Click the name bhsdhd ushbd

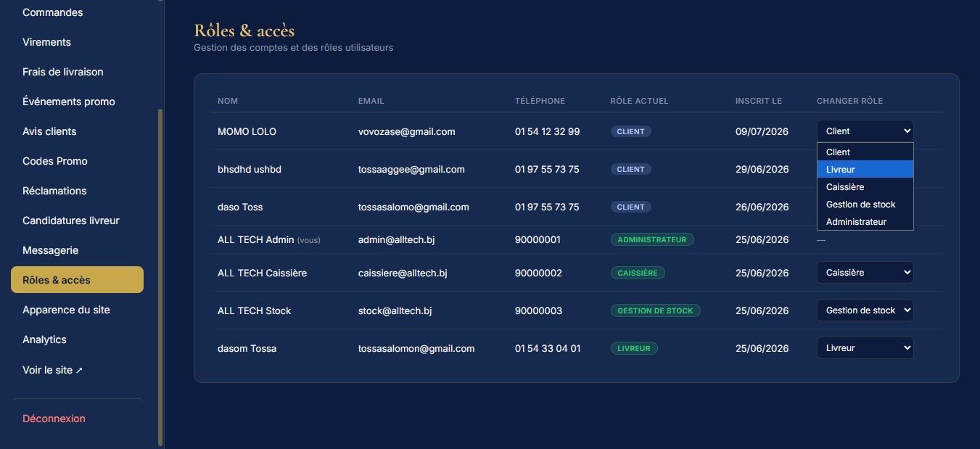[250, 169]
